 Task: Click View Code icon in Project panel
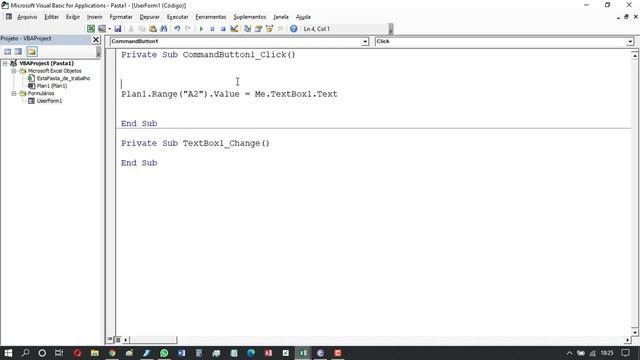coord(7,51)
